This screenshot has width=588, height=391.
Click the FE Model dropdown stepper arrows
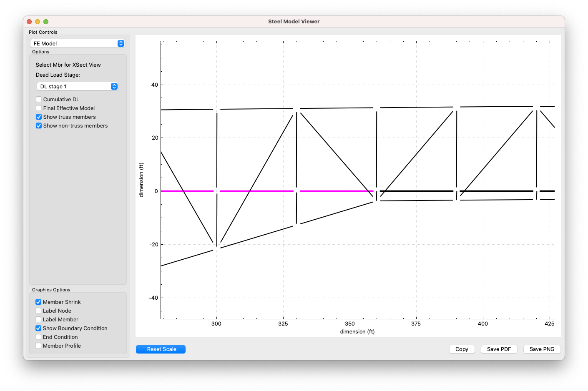pos(121,43)
